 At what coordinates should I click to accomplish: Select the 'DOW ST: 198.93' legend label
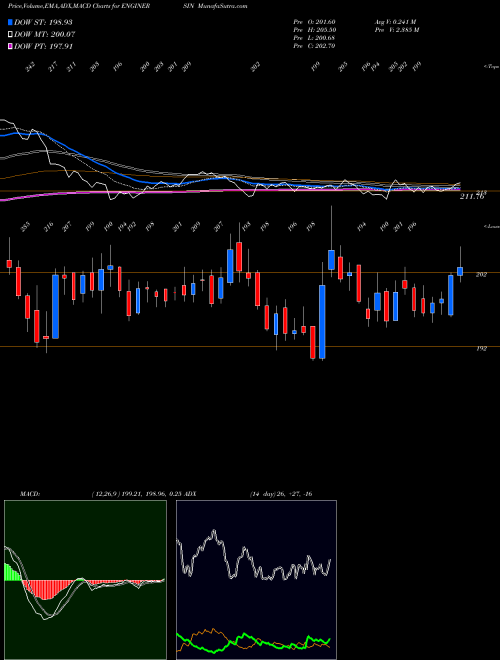(x=43, y=22)
